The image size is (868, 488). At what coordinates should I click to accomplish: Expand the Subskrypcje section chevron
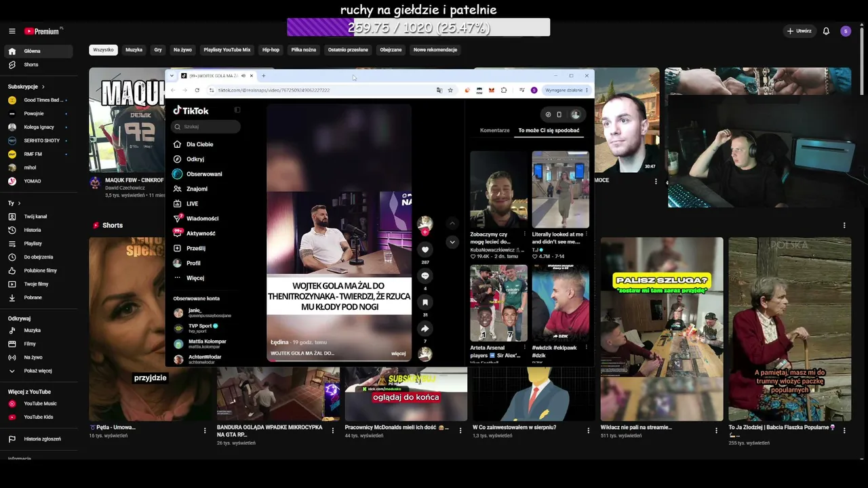coord(43,87)
